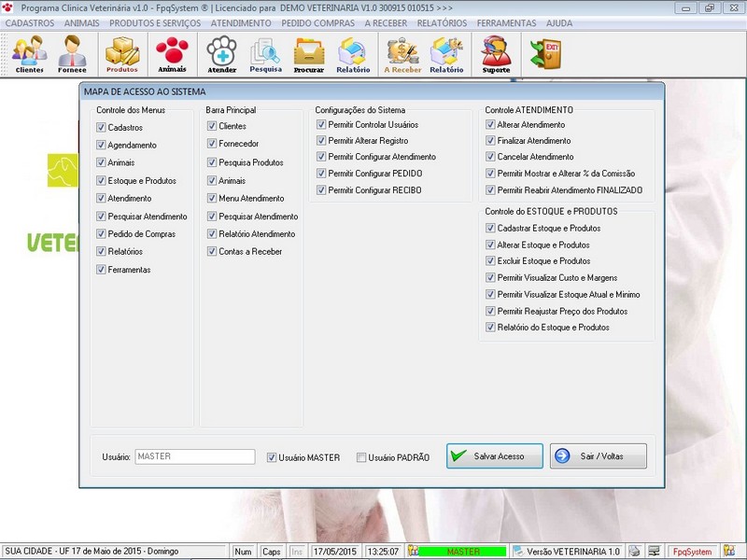The image size is (747, 560).
Task: Toggle Permitir Reajustar Preço dos Produtos
Action: tap(490, 311)
